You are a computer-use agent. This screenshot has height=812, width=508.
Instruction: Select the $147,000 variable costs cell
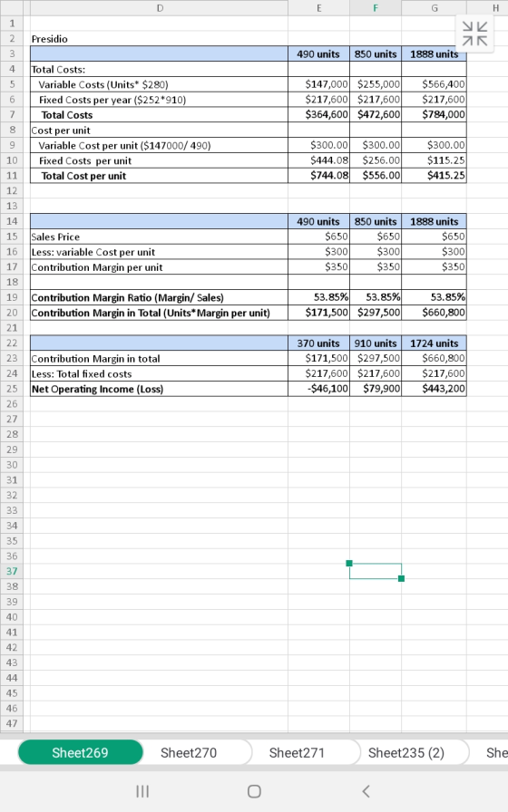click(x=318, y=84)
